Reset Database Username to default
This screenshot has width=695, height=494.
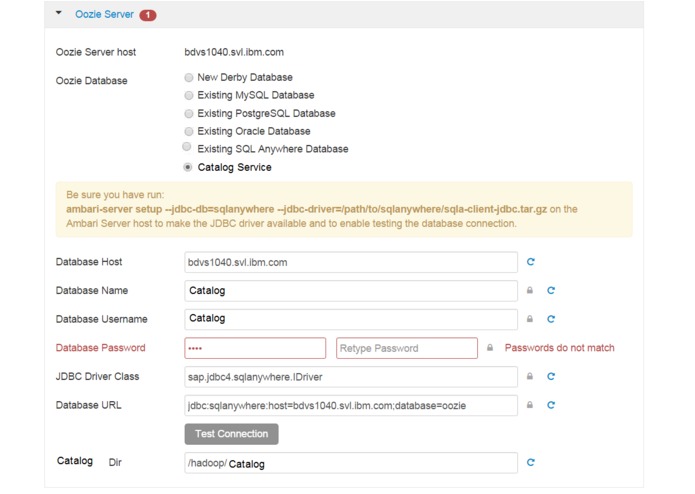551,319
